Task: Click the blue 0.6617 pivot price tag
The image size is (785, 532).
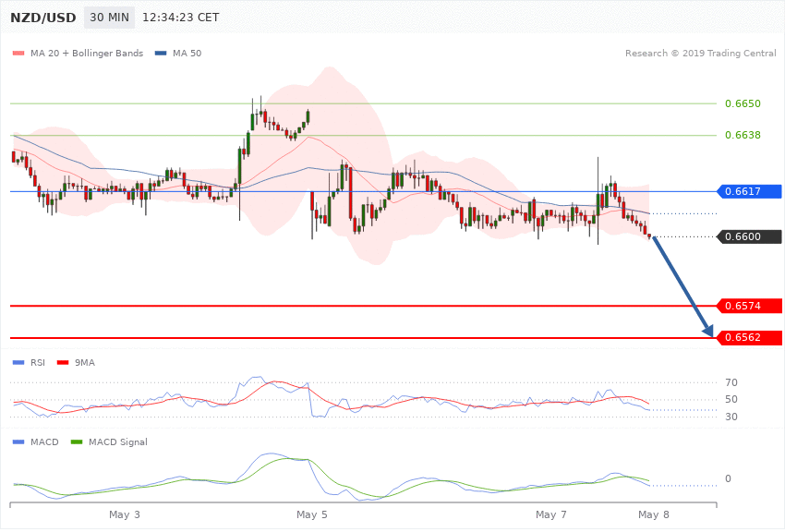Action: tap(749, 191)
